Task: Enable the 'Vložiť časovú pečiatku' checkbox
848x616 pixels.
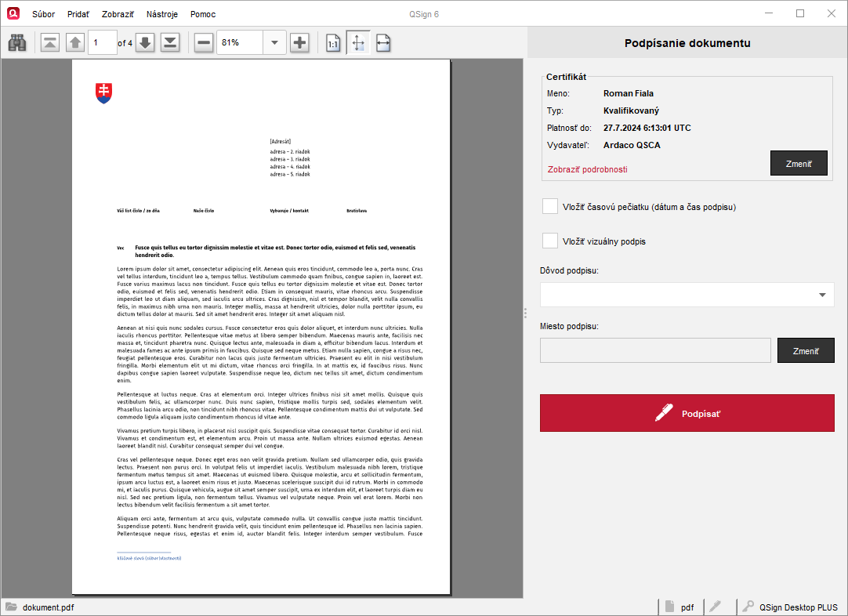Action: pyautogui.click(x=550, y=206)
